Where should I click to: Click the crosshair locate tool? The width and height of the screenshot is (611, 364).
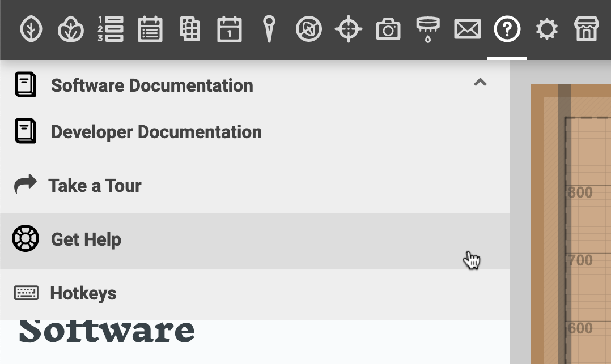click(x=348, y=29)
